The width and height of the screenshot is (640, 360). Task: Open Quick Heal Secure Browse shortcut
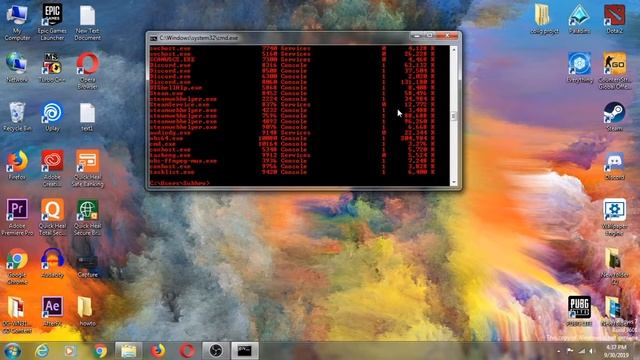(x=87, y=217)
